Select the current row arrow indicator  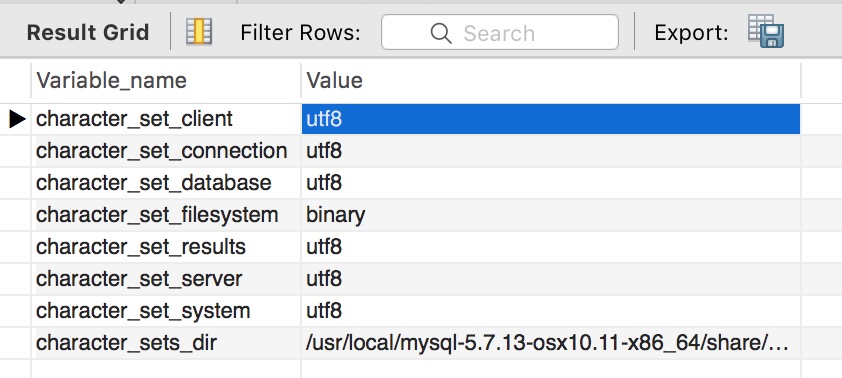tap(17, 119)
